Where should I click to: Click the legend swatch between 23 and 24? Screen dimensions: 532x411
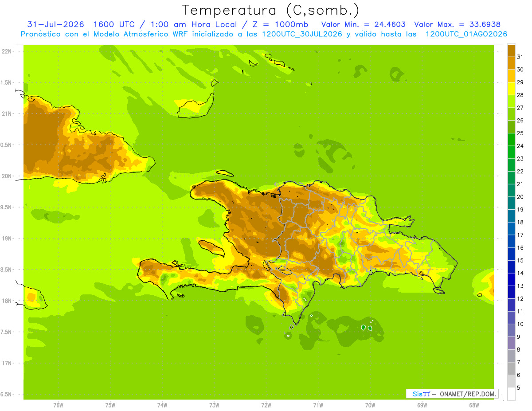click(511, 152)
